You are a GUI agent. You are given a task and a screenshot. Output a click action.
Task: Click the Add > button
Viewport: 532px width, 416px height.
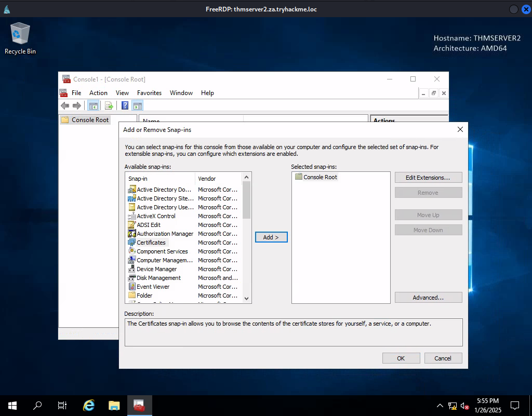tap(271, 237)
